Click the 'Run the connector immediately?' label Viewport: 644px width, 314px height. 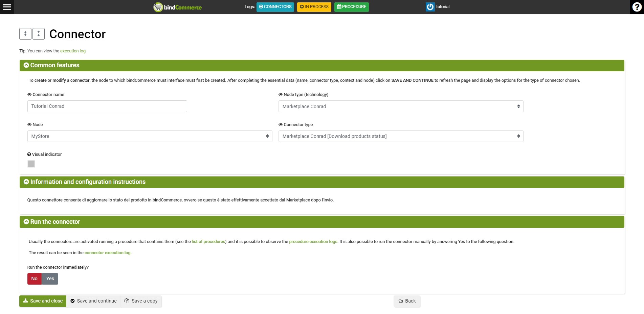pyautogui.click(x=58, y=267)
